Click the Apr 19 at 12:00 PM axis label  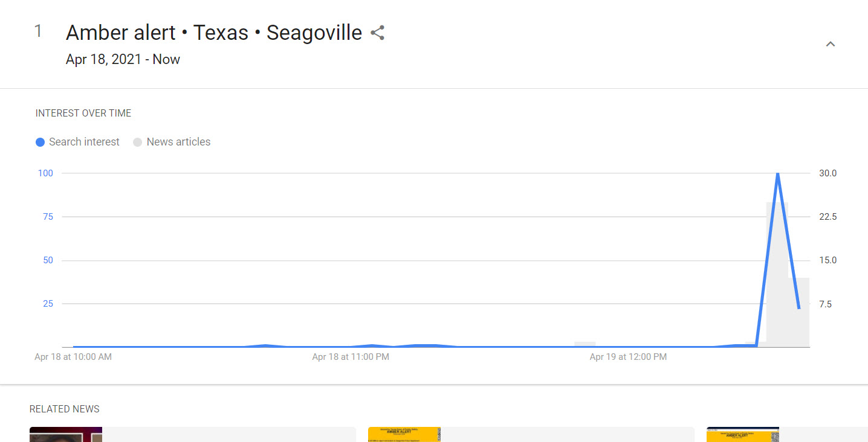click(x=627, y=356)
